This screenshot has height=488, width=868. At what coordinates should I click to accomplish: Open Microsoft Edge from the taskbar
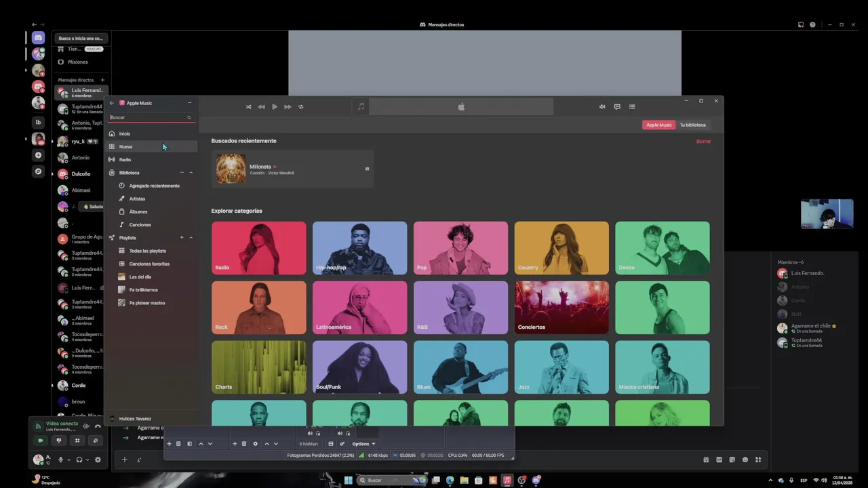[x=450, y=480]
